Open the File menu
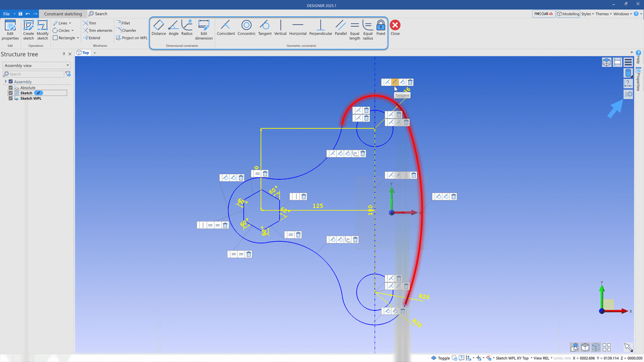Image resolution: width=644 pixels, height=362 pixels. [x=7, y=14]
